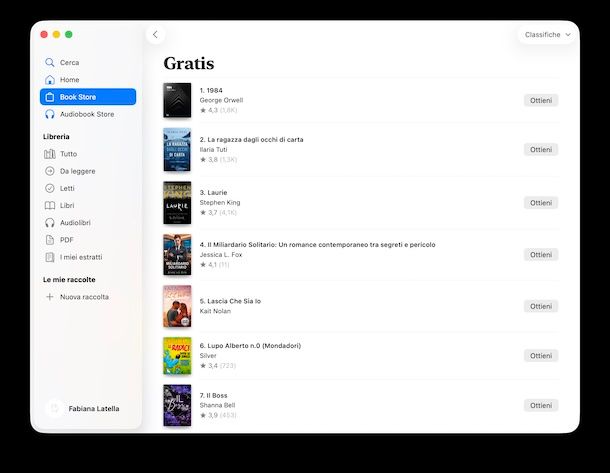
Task: Select the Audiobook Store label
Action: (x=87, y=114)
